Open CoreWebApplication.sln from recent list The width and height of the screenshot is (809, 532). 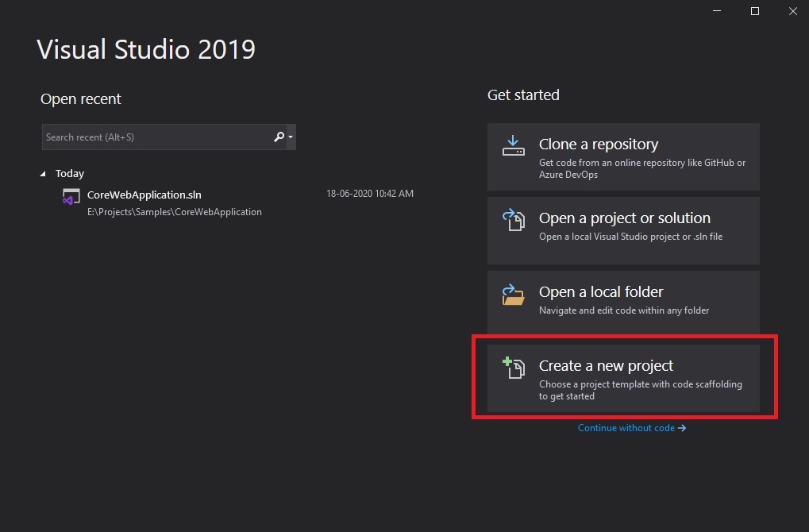237,202
